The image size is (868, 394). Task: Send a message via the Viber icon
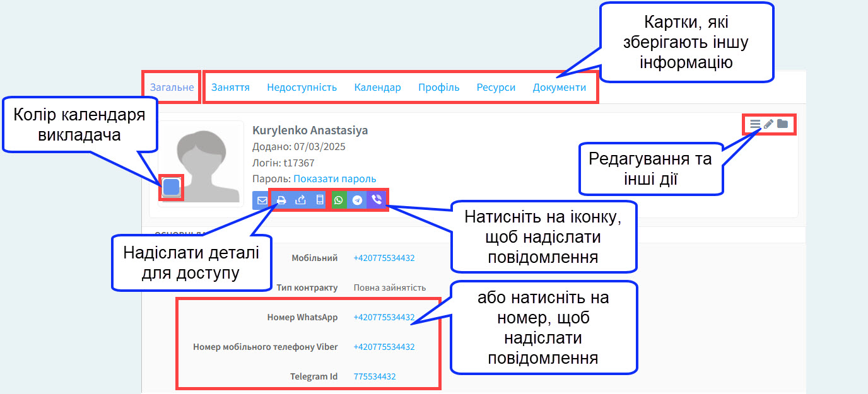tap(377, 200)
